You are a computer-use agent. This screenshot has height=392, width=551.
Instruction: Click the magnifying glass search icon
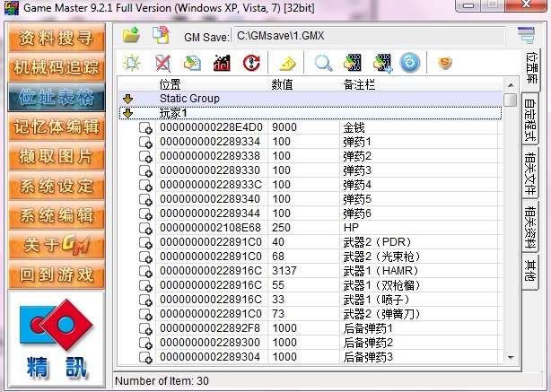(323, 64)
